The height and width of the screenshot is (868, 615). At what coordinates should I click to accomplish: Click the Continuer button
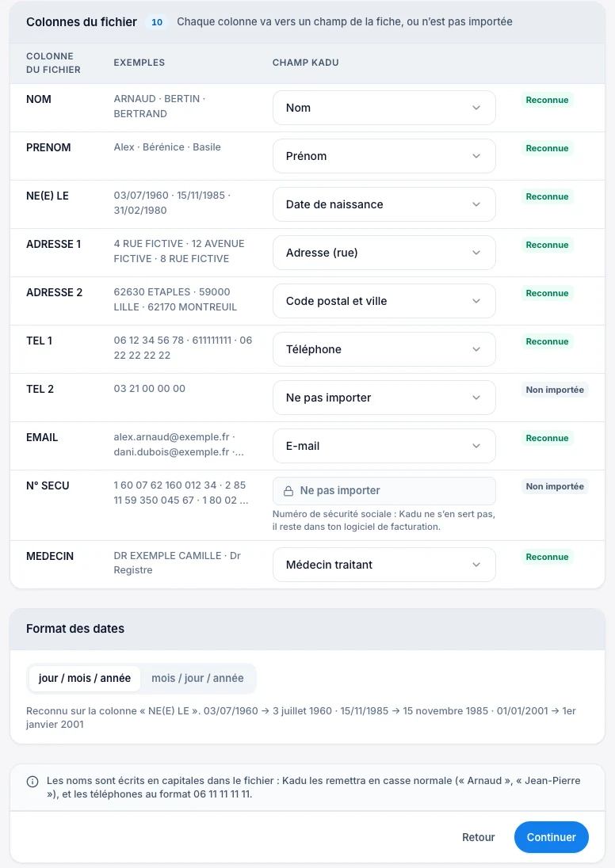(x=552, y=837)
